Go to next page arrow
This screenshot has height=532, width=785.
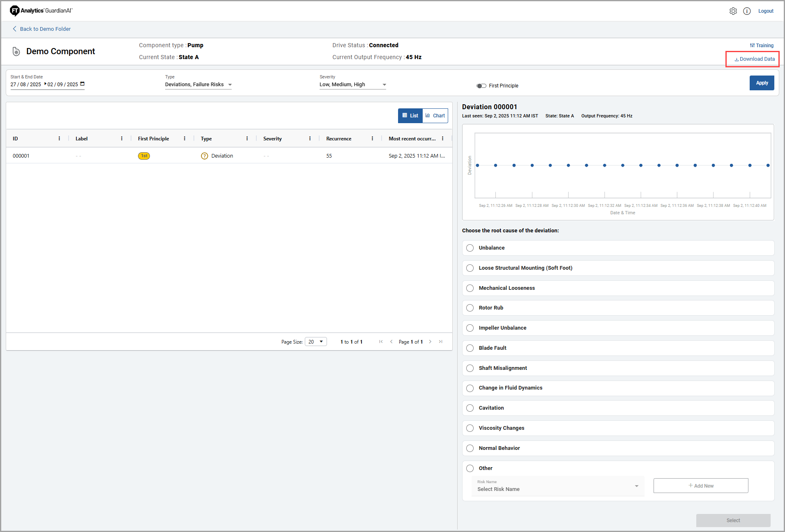[x=430, y=342]
